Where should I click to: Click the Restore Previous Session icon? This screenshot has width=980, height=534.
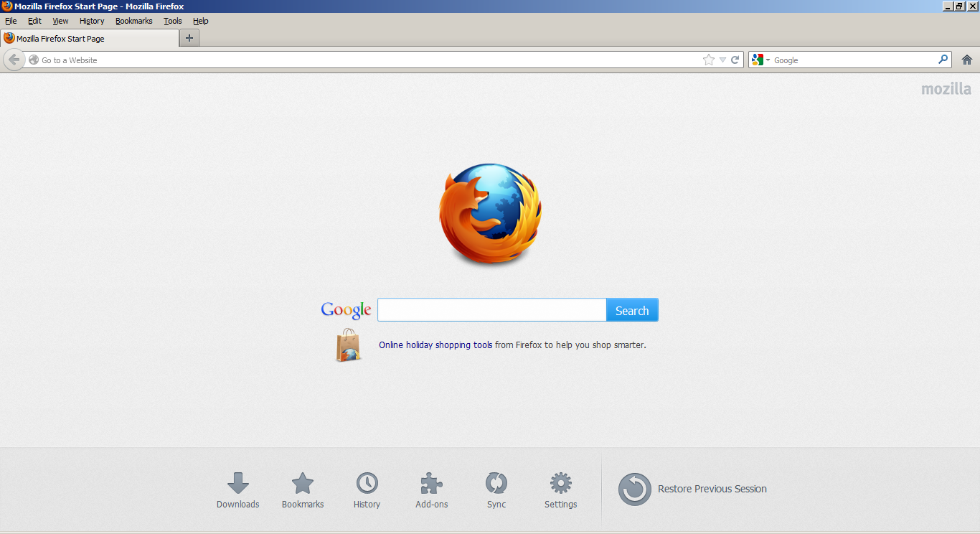[x=635, y=489]
